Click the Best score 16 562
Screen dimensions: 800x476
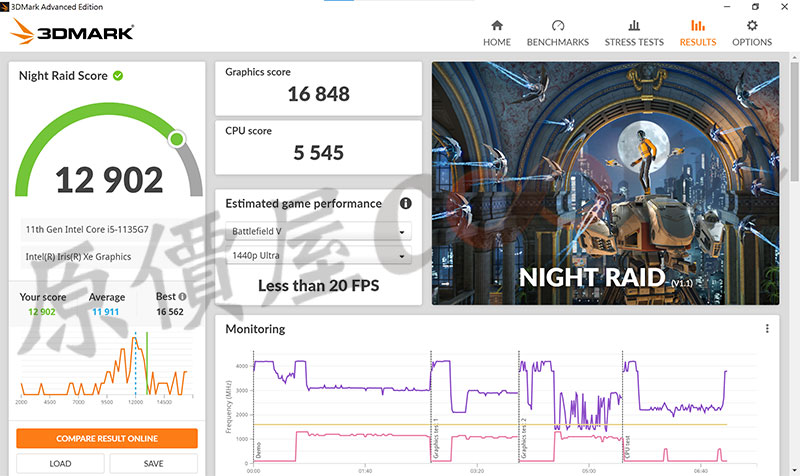(170, 312)
